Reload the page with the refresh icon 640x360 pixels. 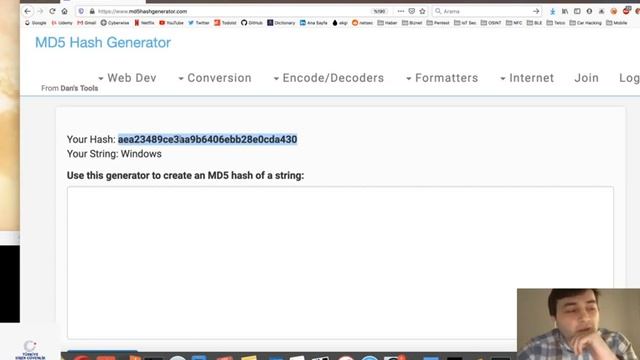tap(52, 11)
